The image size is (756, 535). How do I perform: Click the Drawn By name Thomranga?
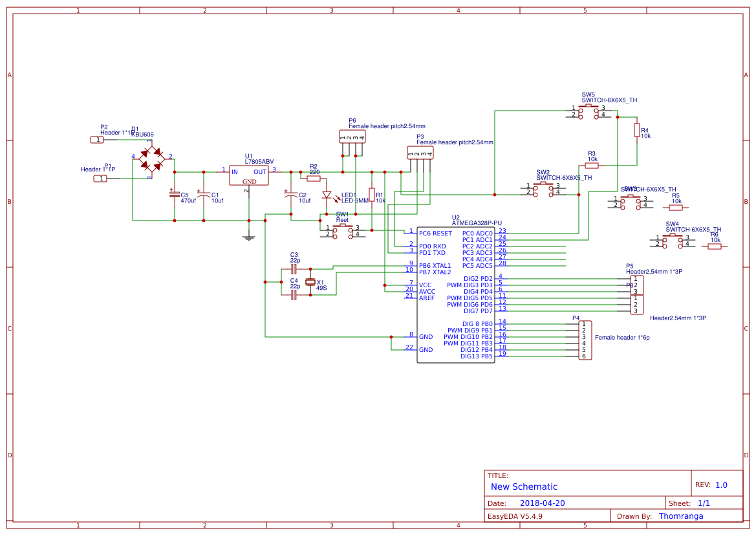click(681, 516)
